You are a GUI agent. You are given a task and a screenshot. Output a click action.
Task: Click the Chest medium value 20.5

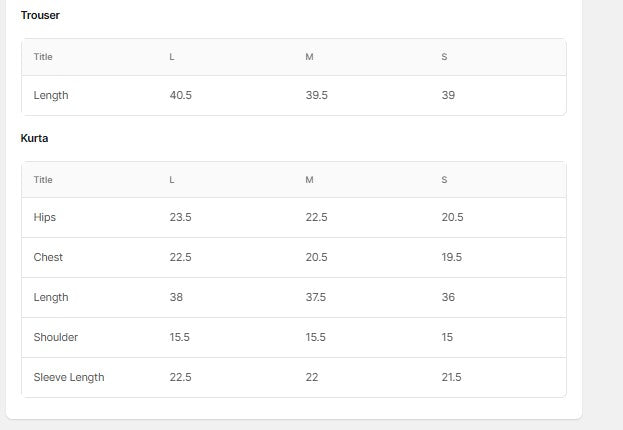click(317, 257)
